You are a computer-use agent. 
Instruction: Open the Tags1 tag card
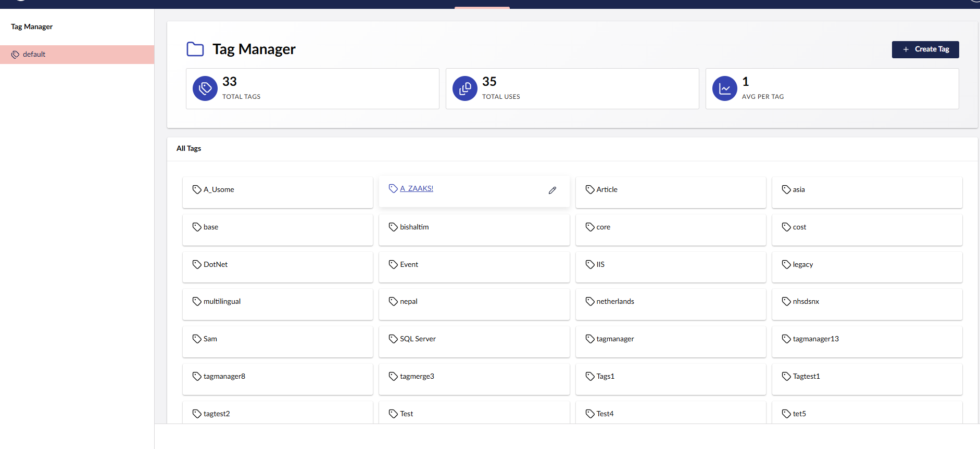pos(671,379)
